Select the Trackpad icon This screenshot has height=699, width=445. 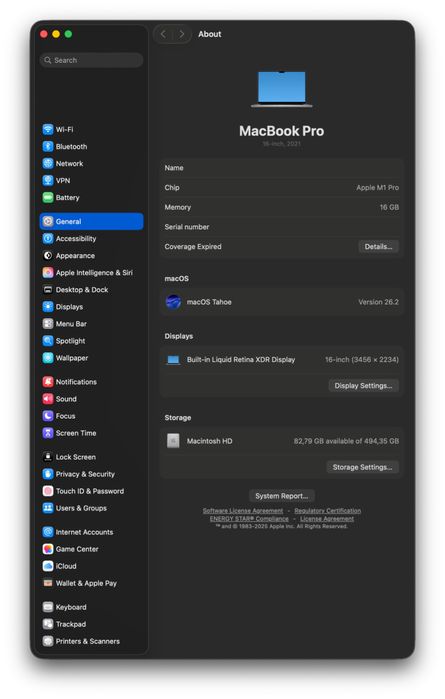(x=48, y=624)
